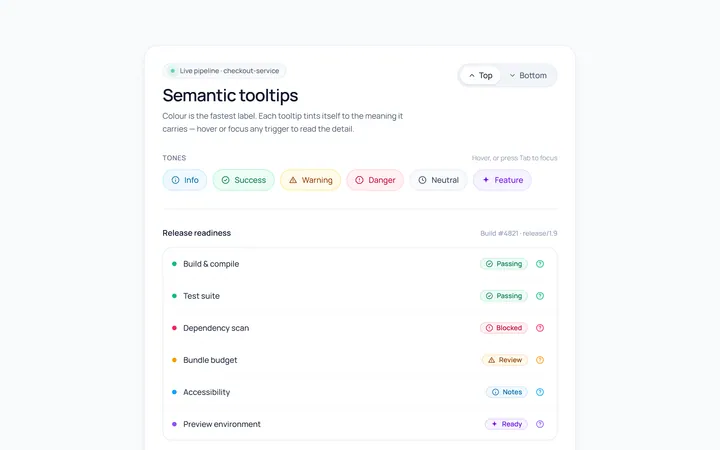Select the Success tone chip
This screenshot has width=720, height=450.
click(x=243, y=180)
